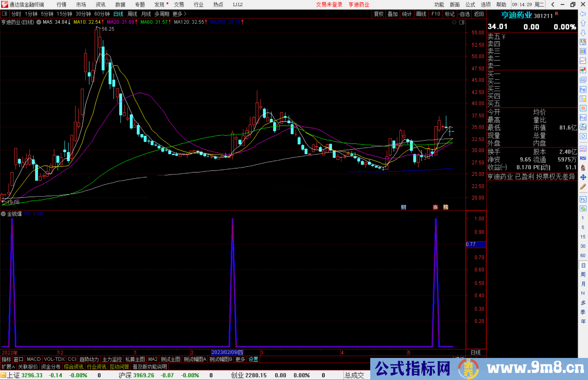Select the 60分钟 period tab
Viewport: 588px width, 380px height.
pyautogui.click(x=102, y=14)
